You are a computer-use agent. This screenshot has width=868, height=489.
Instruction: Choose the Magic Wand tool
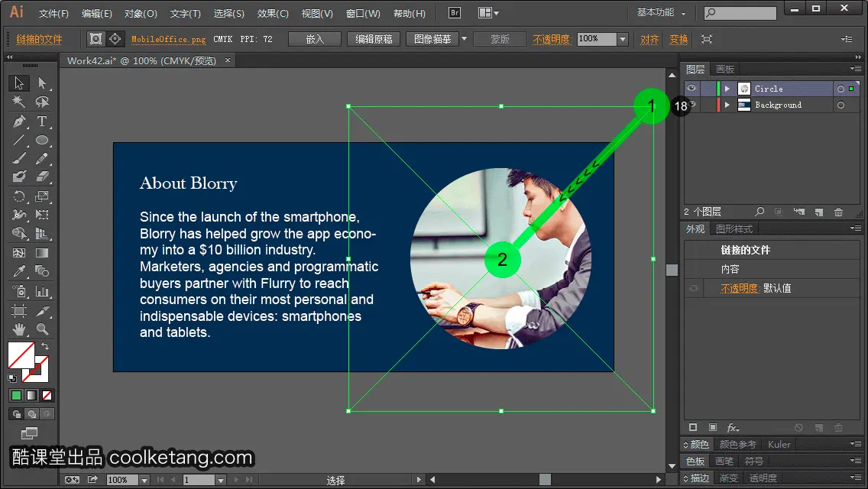click(x=19, y=102)
